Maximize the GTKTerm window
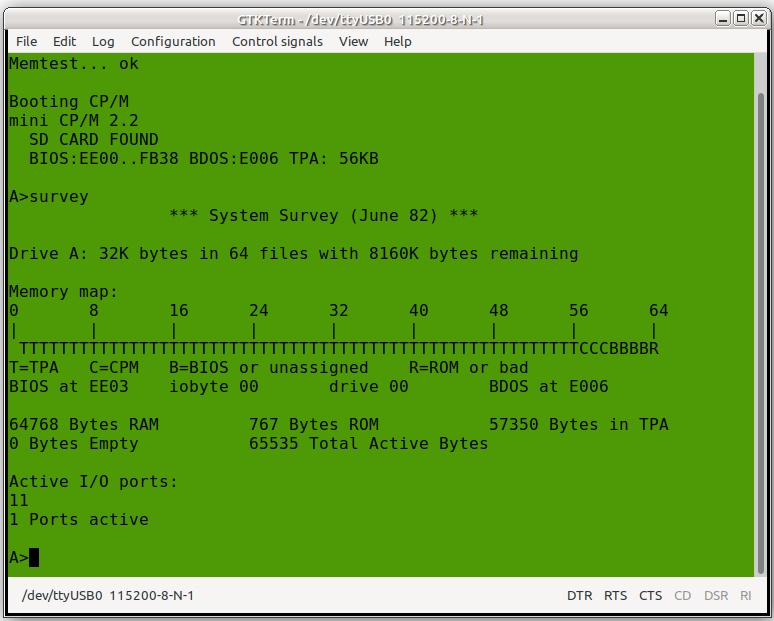 pos(741,19)
